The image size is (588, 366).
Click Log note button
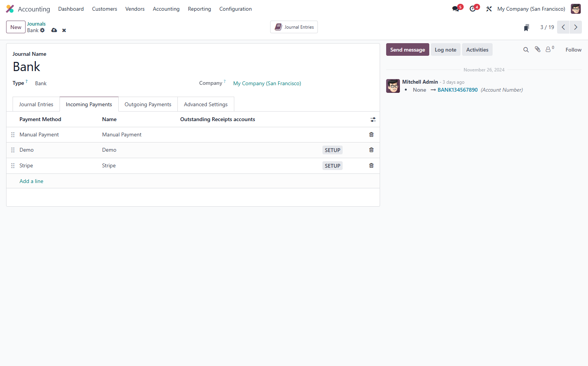click(445, 50)
